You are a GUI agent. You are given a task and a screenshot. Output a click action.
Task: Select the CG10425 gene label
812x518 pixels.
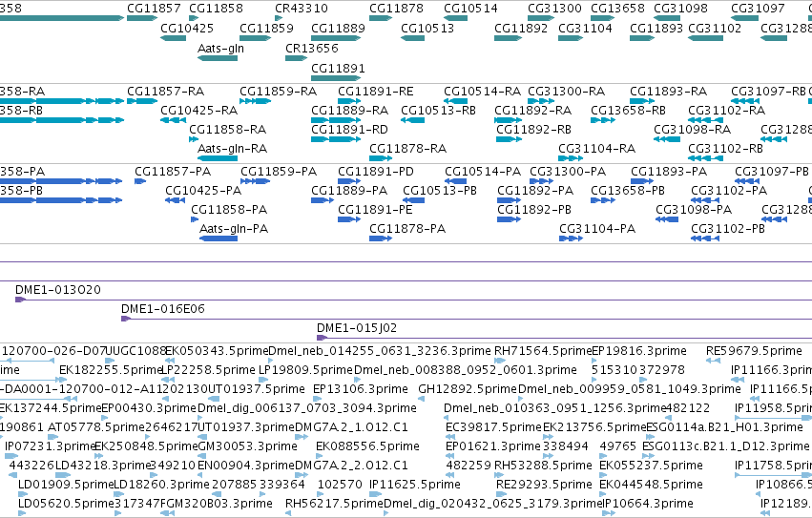187,28
